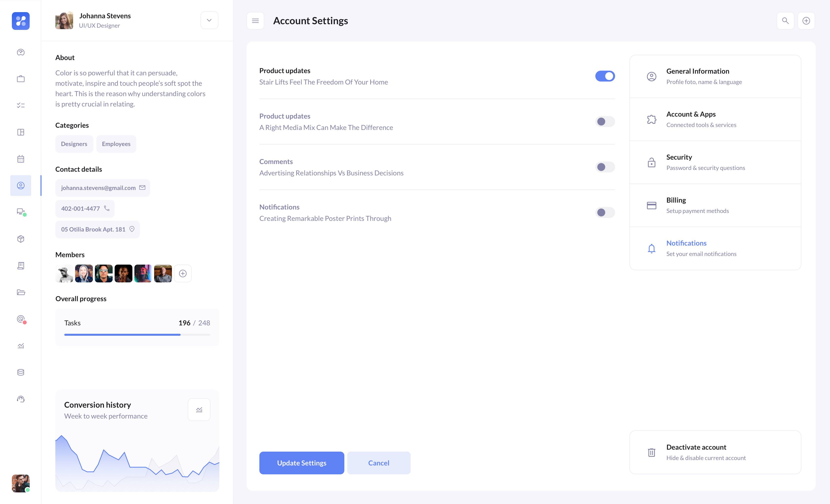Open the 3D box sidebar icon
This screenshot has height=504, width=830.
point(21,239)
